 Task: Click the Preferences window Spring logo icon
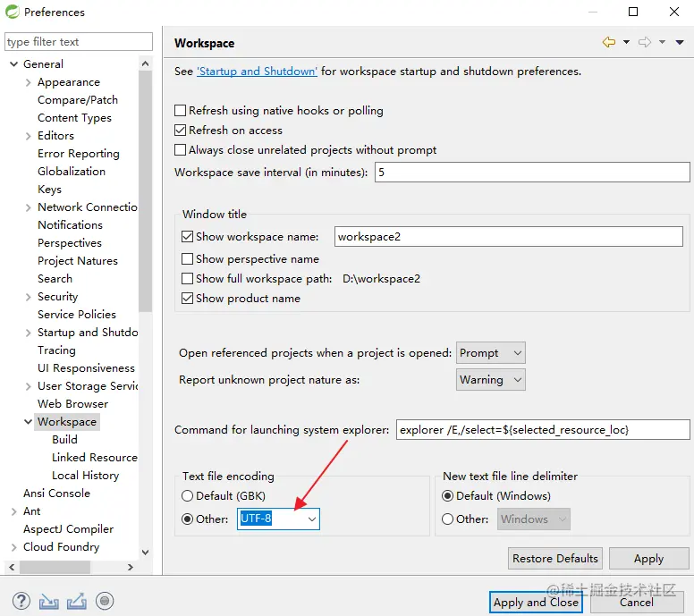(12, 12)
